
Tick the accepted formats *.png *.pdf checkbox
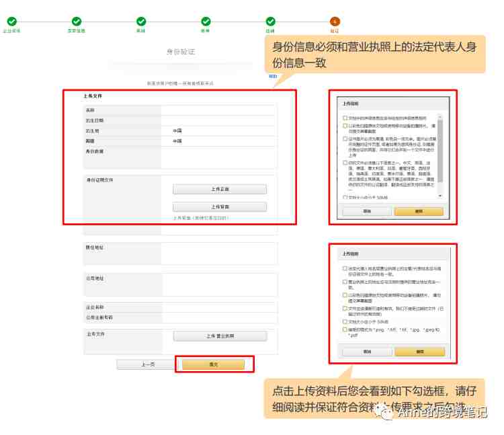(345, 329)
